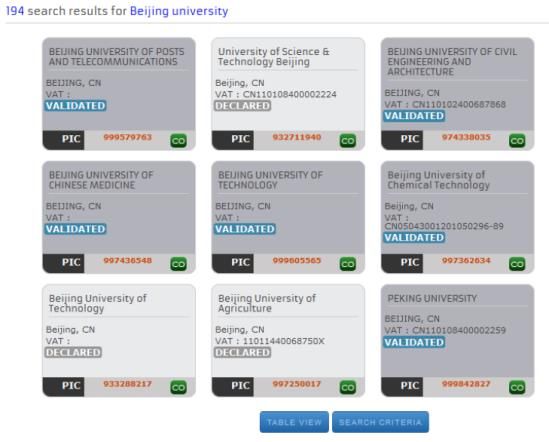The height and width of the screenshot is (442, 549).
Task: Click the Beijing University of Chemical Technology title
Action: pyautogui.click(x=438, y=180)
